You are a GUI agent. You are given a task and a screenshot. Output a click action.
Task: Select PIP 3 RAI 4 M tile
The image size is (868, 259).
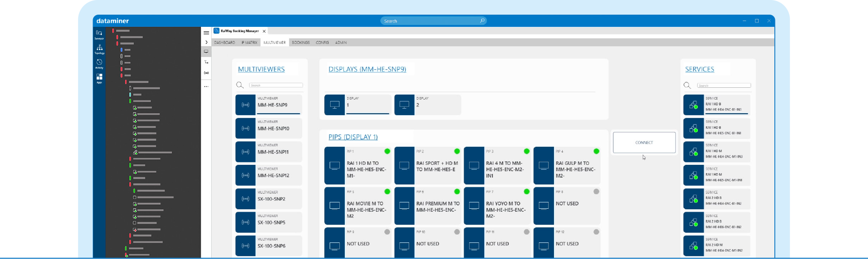497,165
